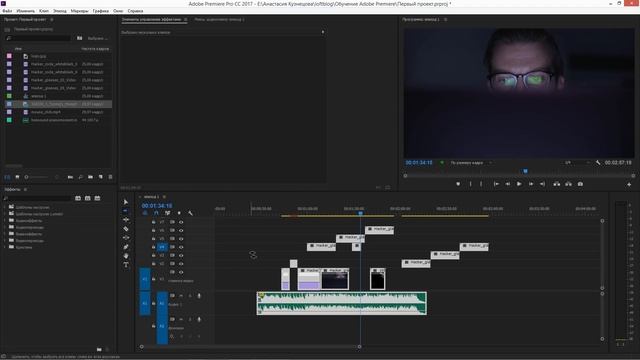The width and height of the screenshot is (640, 360).
Task: Open Program monitor settings wrench
Action: [x=598, y=163]
